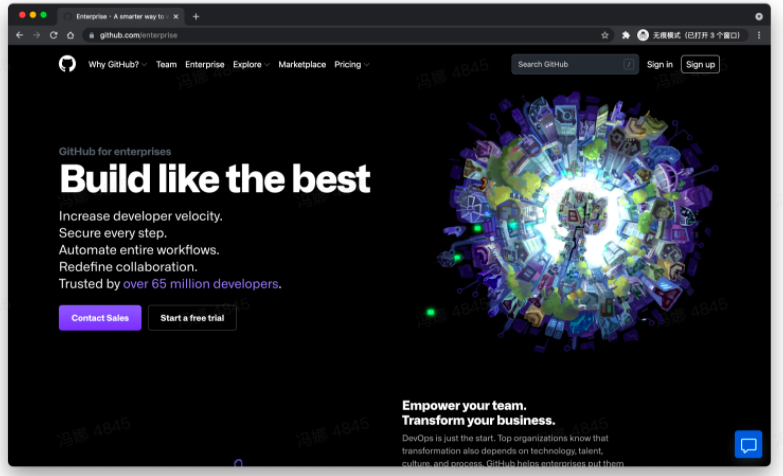Bookmark this page with the star icon
The height and width of the screenshot is (476, 783).
pos(605,35)
